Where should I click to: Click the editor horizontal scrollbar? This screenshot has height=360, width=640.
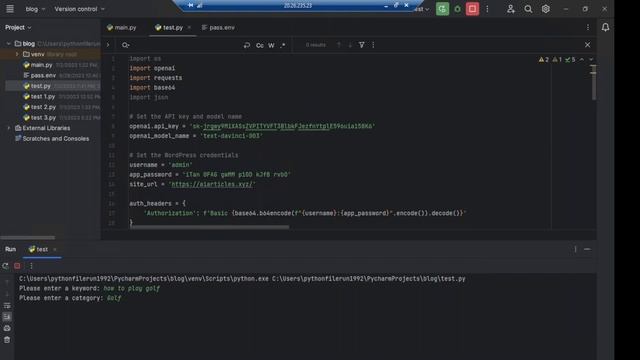point(210,227)
